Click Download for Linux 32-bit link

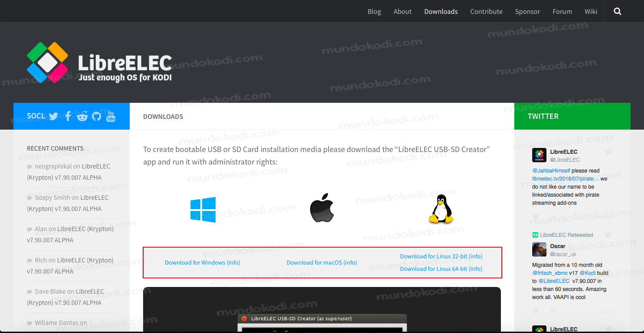(441, 257)
